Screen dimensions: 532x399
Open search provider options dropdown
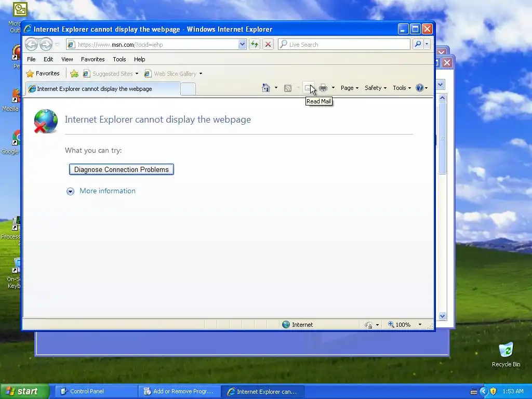(x=427, y=45)
